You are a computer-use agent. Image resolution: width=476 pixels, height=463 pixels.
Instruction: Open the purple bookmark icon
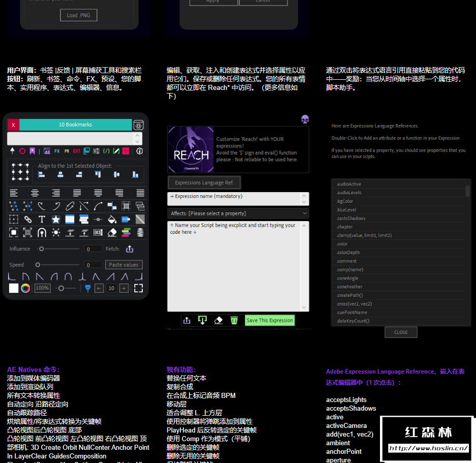click(x=32, y=151)
